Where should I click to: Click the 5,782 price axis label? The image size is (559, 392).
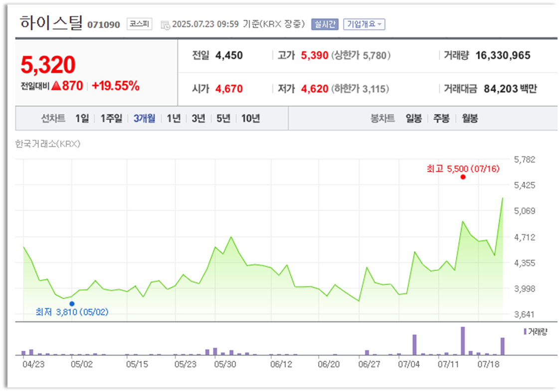pos(525,159)
